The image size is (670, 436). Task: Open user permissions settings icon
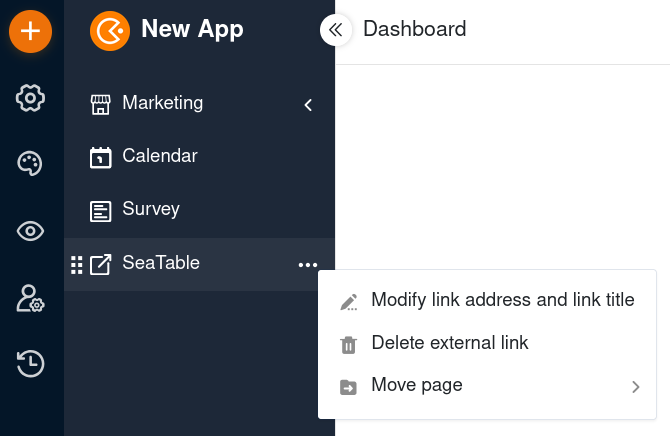[x=30, y=298]
